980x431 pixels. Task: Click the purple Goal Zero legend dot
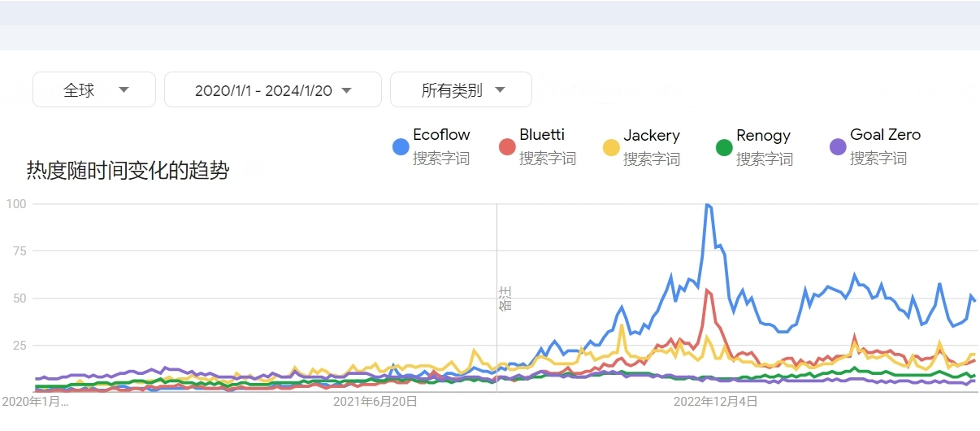(837, 146)
